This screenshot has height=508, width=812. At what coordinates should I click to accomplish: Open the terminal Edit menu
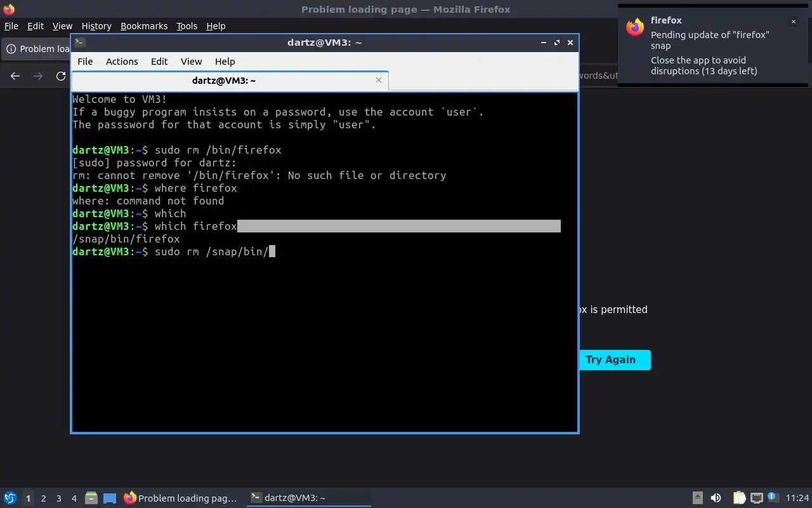[x=159, y=62]
